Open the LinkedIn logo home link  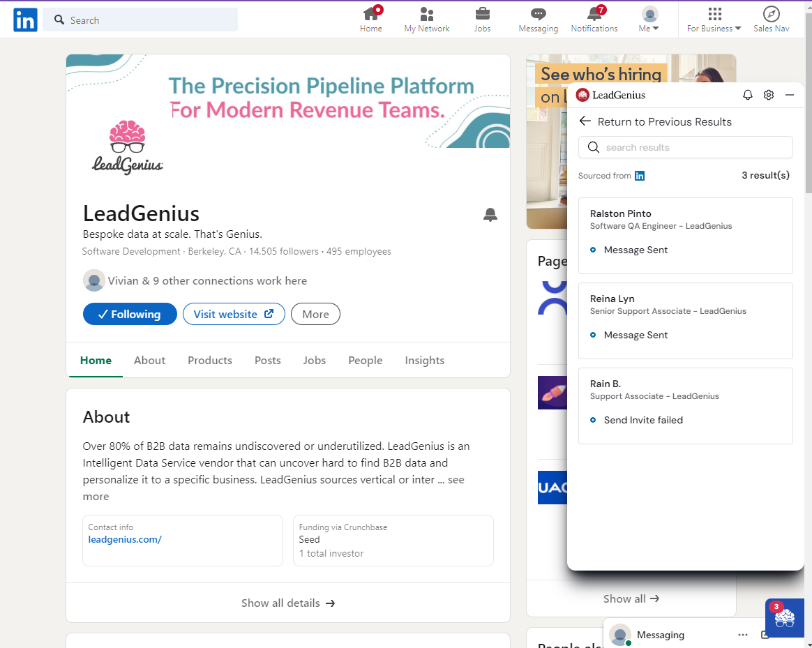(x=25, y=20)
